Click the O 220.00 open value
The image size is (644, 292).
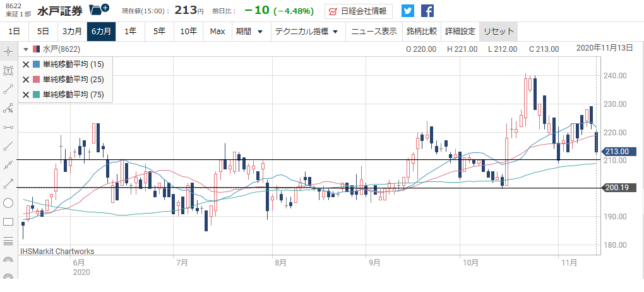pyautogui.click(x=421, y=49)
